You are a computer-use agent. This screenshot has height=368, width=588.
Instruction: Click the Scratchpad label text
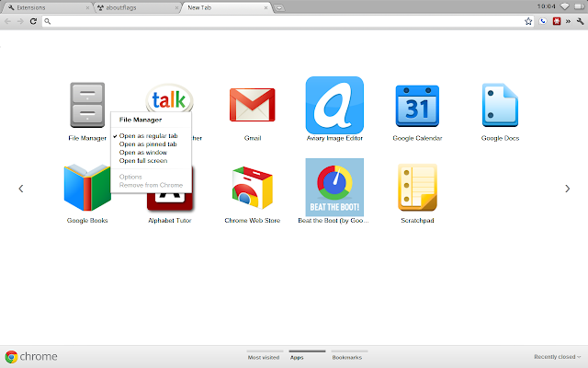(x=417, y=221)
